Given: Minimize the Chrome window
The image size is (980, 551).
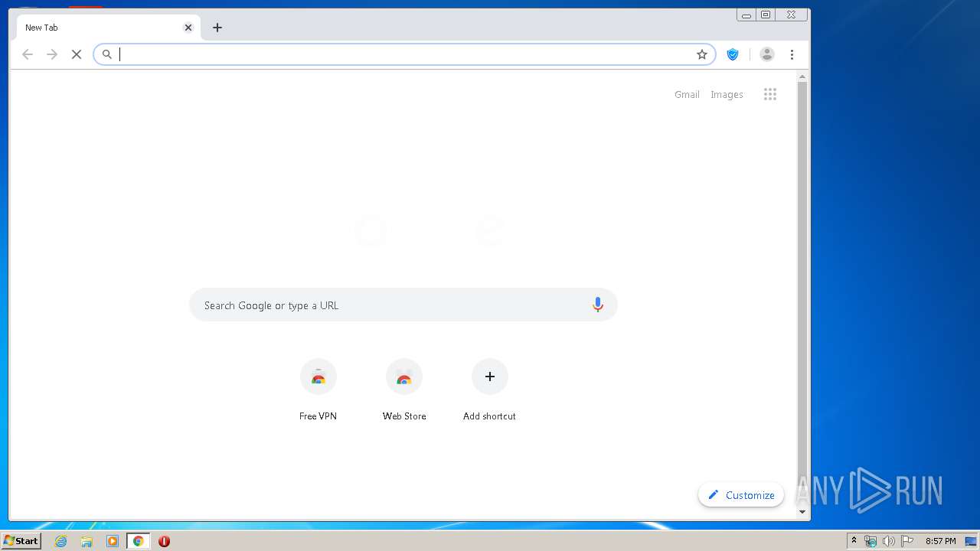Looking at the screenshot, I should coord(746,15).
